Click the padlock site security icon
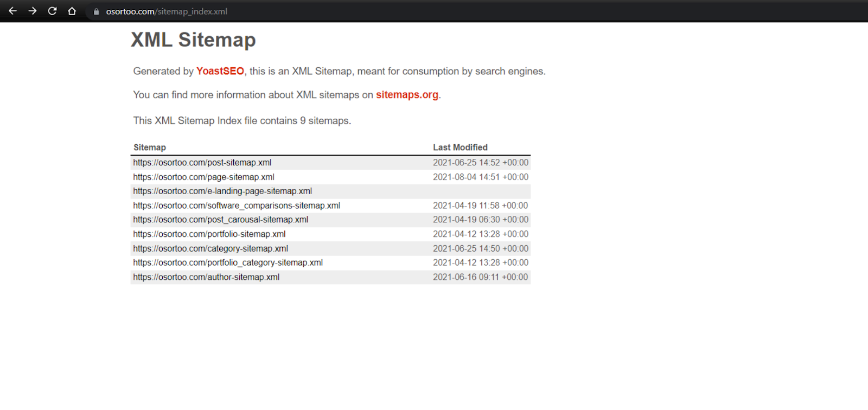 point(97,11)
